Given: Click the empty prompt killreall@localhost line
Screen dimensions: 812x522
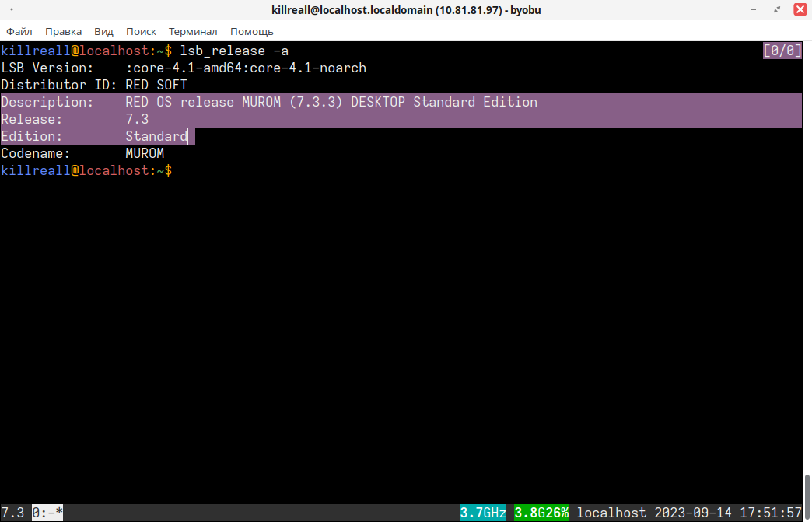Looking at the screenshot, I should 86,170.
